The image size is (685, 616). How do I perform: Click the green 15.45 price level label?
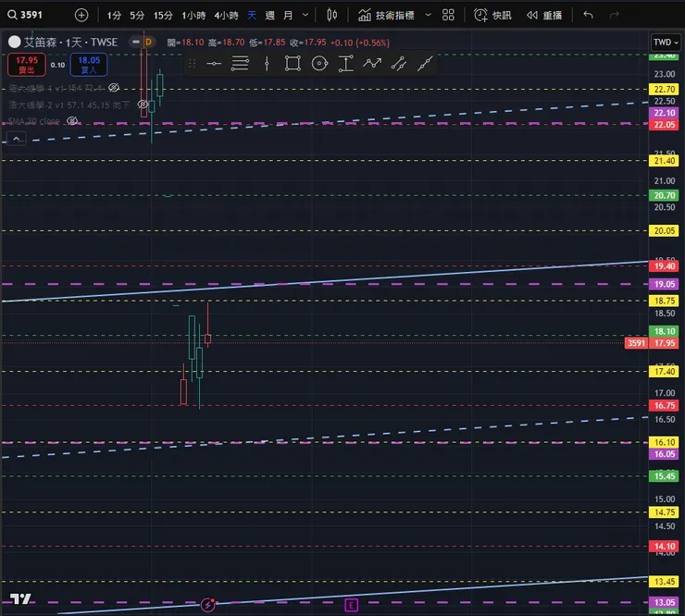(665, 476)
